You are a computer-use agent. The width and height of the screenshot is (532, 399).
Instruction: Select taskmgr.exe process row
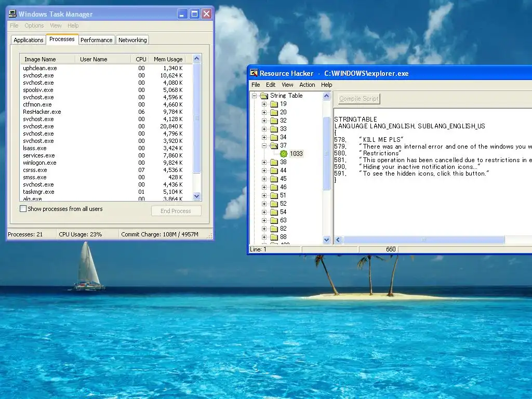coord(106,192)
